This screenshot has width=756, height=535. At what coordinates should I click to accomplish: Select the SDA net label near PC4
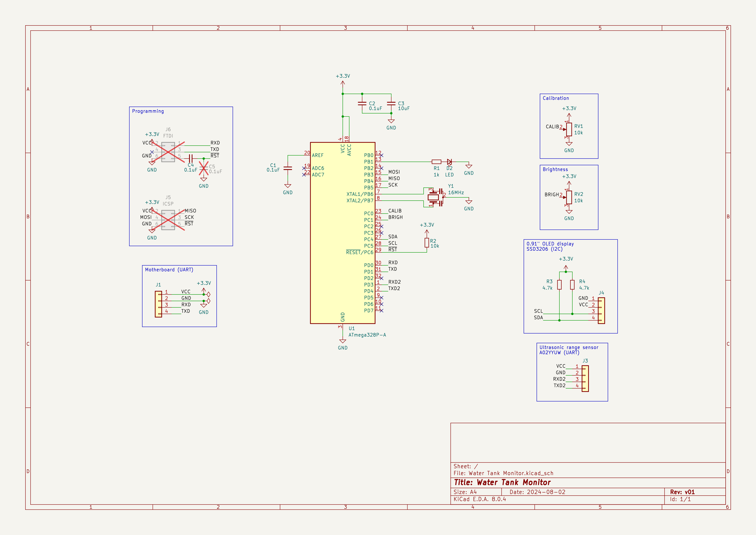click(x=393, y=236)
